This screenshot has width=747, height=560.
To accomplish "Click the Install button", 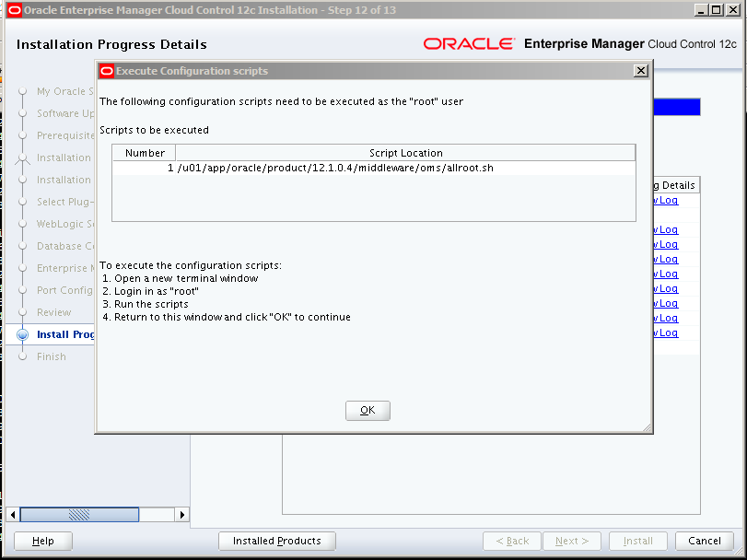I will click(638, 541).
